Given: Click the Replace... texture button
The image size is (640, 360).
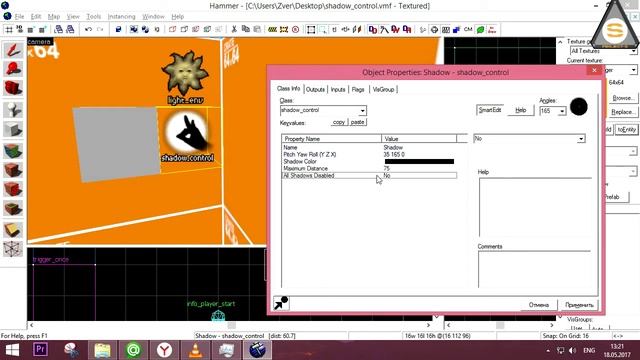Looking at the screenshot, I should [623, 112].
